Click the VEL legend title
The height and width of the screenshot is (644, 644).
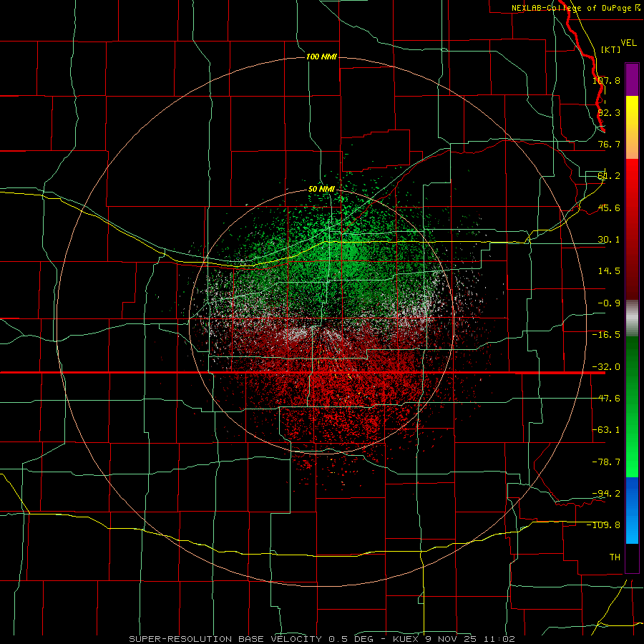pos(628,43)
